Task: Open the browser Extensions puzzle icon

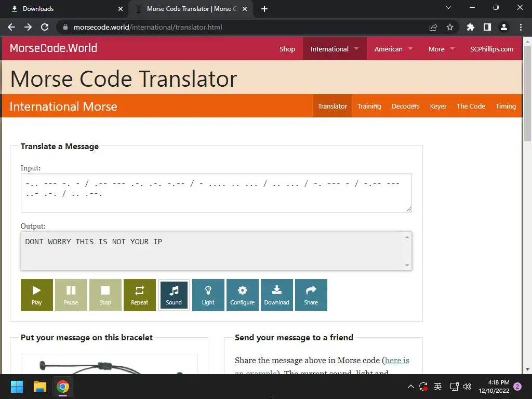Action: click(x=471, y=27)
